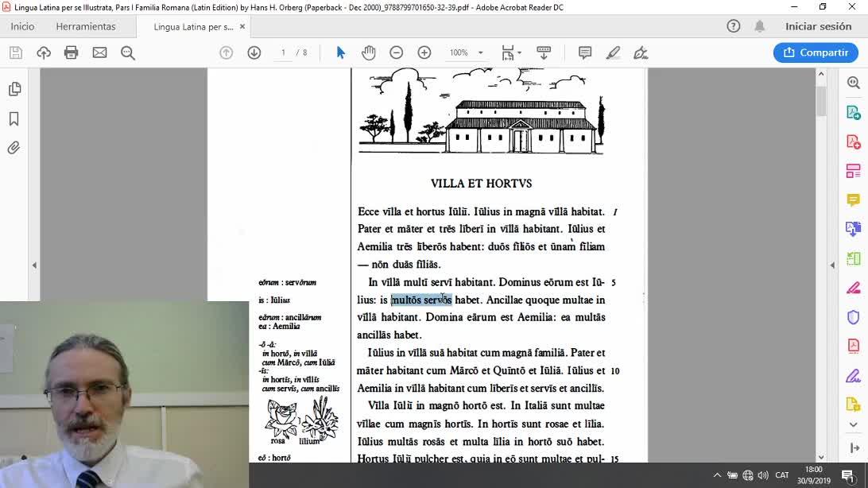Click the CAT language indicator
This screenshot has height=488, width=868.
pos(781,474)
